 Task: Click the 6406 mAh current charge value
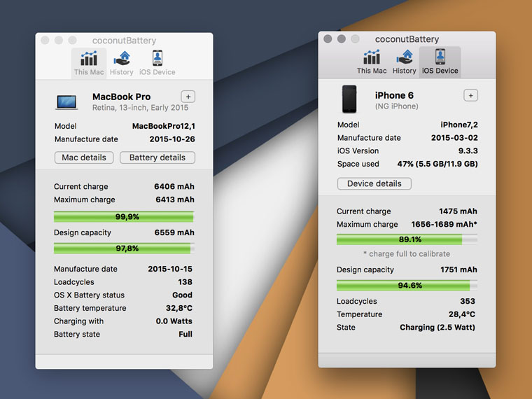[x=174, y=187]
